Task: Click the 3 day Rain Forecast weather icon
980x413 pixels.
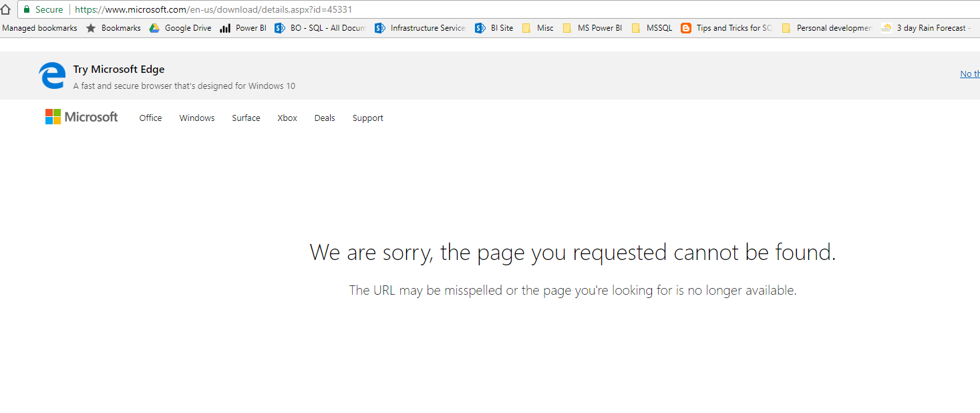Action: point(886,28)
